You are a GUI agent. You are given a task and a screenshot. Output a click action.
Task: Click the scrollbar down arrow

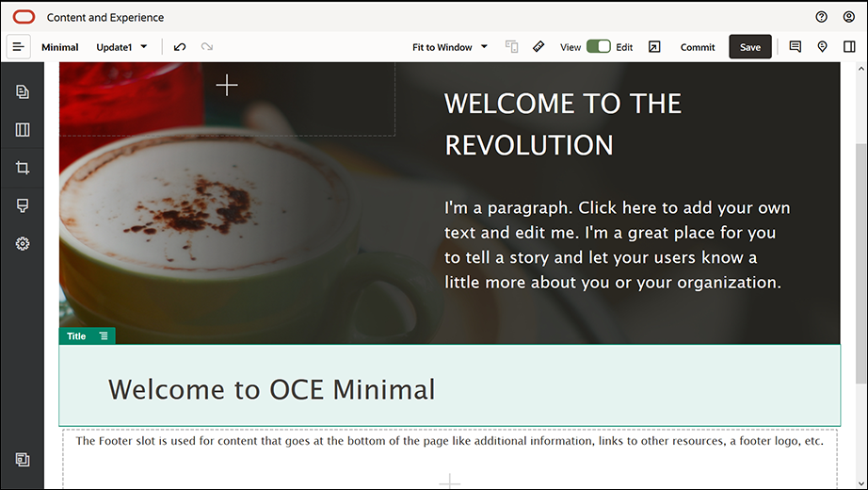point(860,483)
